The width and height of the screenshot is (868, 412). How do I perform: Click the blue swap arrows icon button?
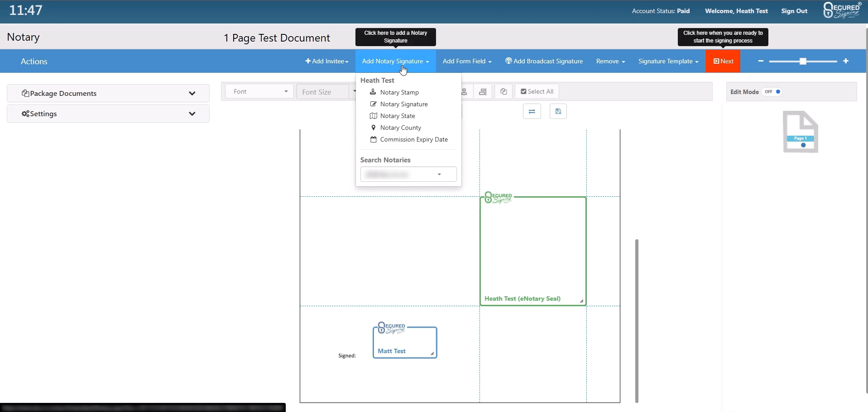[x=532, y=112]
